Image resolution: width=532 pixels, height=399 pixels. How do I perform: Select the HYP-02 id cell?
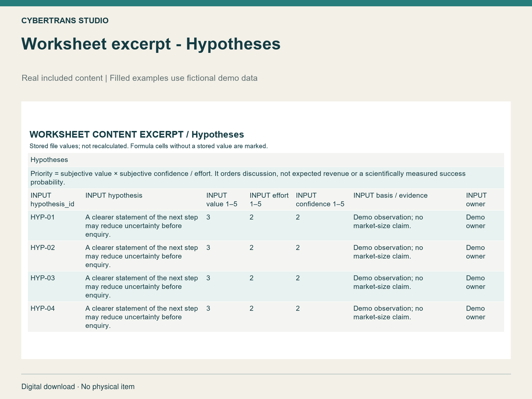(43, 247)
